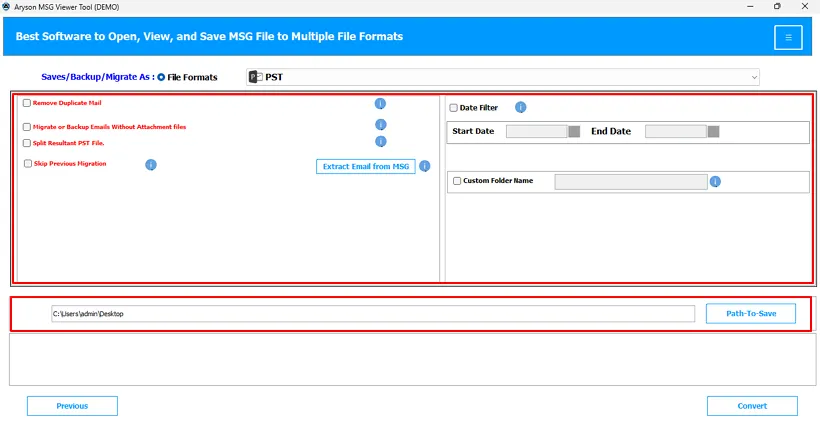Open the hamburger menu in blue header
The height and width of the screenshot is (432, 820).
pyautogui.click(x=788, y=37)
